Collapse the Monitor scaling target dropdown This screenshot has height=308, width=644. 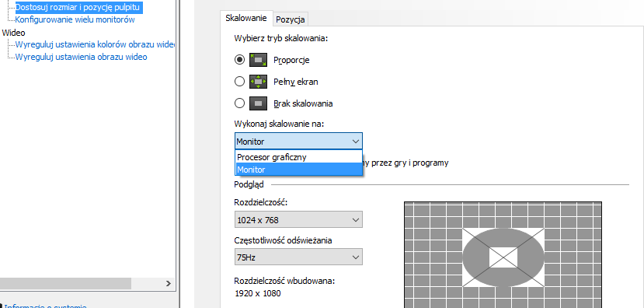coord(298,141)
